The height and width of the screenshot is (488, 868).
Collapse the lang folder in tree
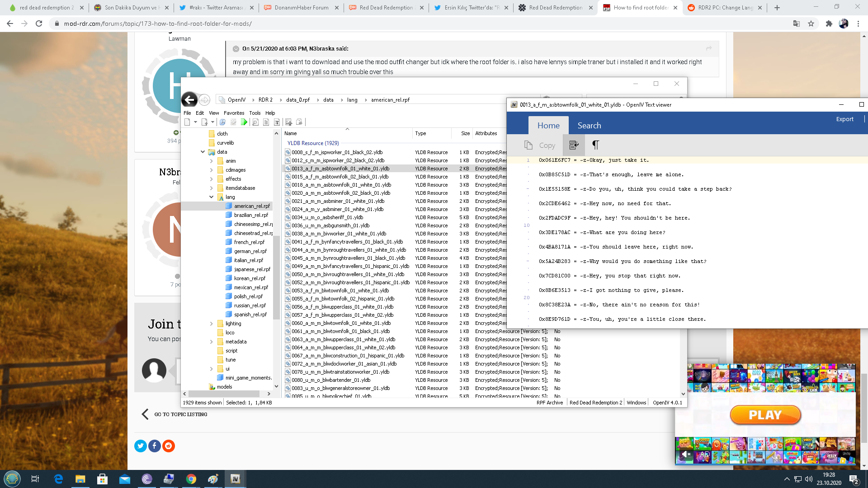211,197
